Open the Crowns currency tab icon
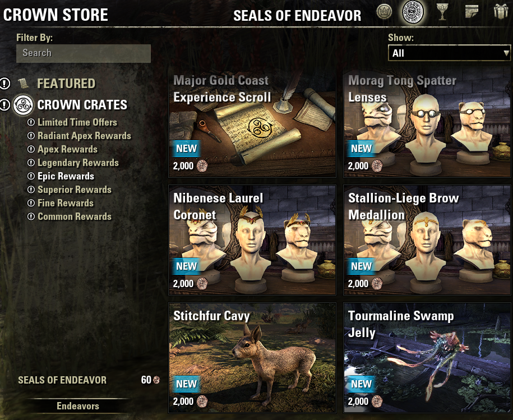 (384, 12)
